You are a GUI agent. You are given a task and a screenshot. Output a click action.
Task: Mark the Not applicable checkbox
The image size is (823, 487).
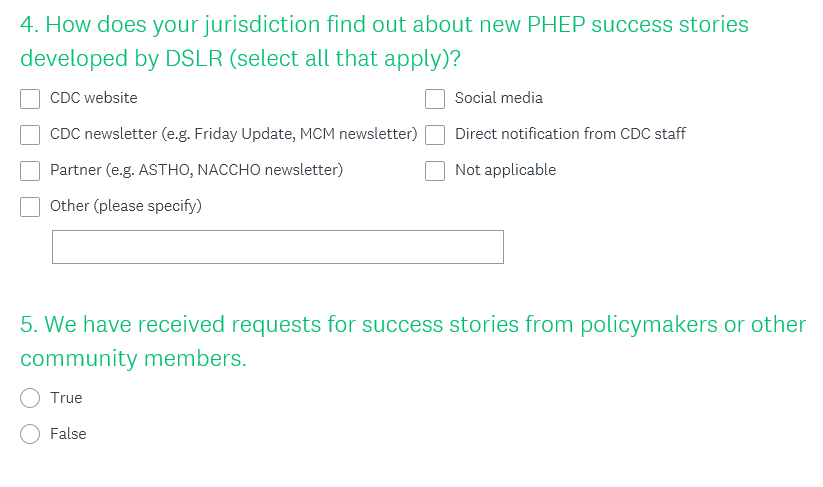point(435,171)
